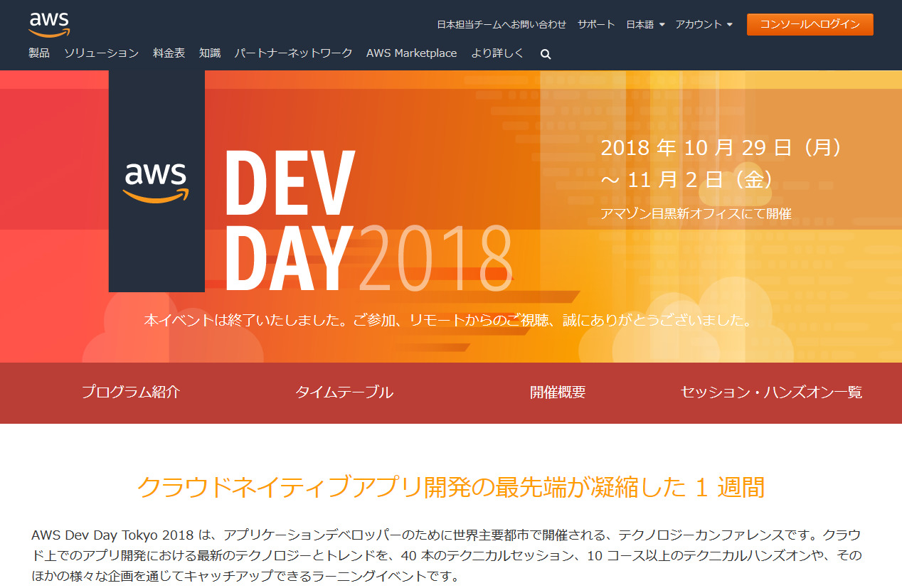Jump to プログラム紹介 section
Screen dimensions: 902x588
point(131,392)
